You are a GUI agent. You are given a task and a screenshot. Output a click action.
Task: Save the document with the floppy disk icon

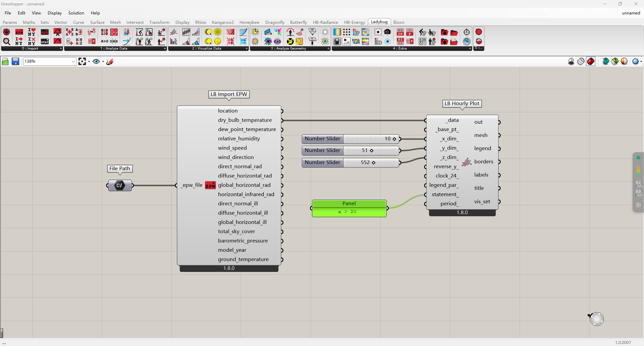15,61
